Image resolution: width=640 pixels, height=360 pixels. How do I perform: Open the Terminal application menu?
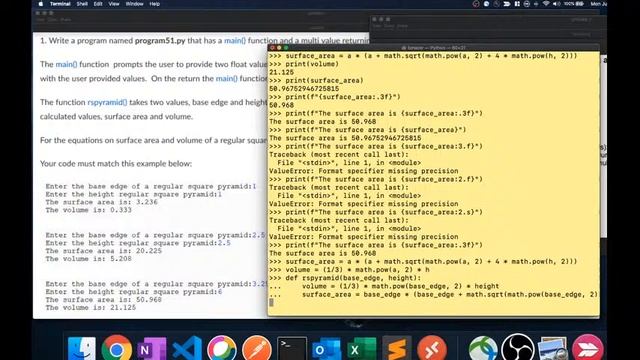(x=60, y=4)
